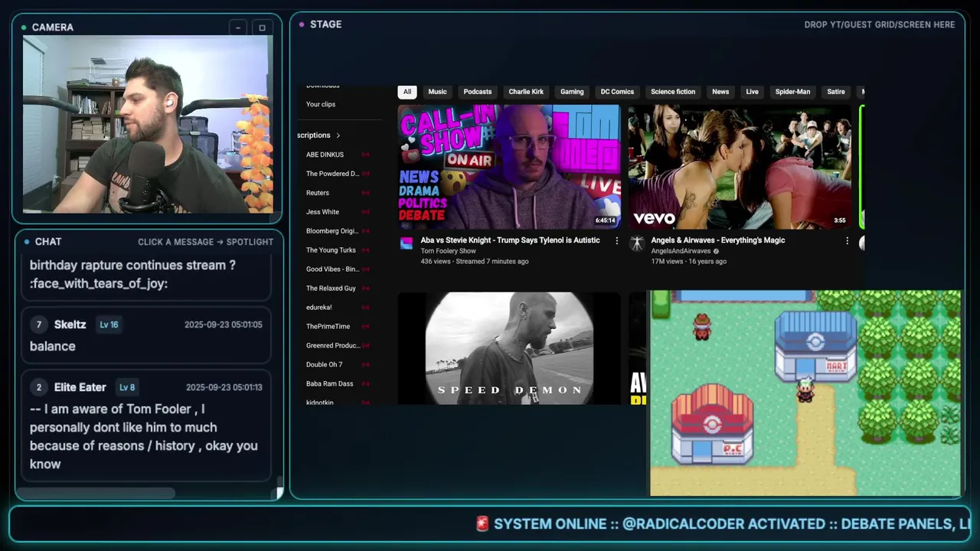This screenshot has height=551, width=980.
Task: Select the Music filter chip
Action: 437,92
